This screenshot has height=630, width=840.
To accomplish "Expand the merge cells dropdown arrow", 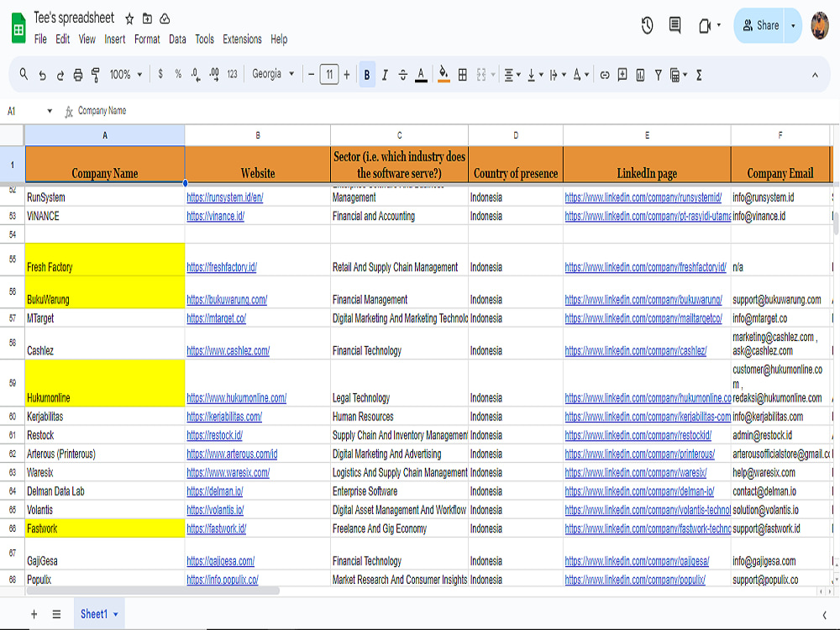I will click(493, 75).
